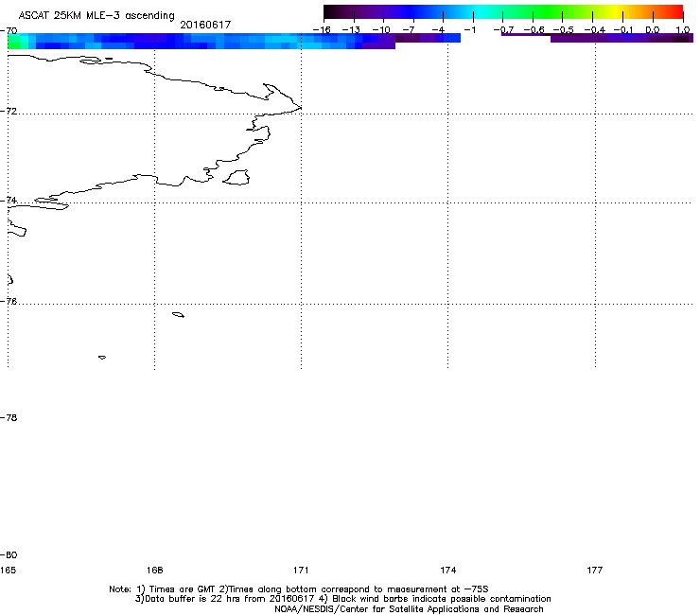Pick the green segment of the color scale
Screen dimensions: 700x615
[547, 12]
